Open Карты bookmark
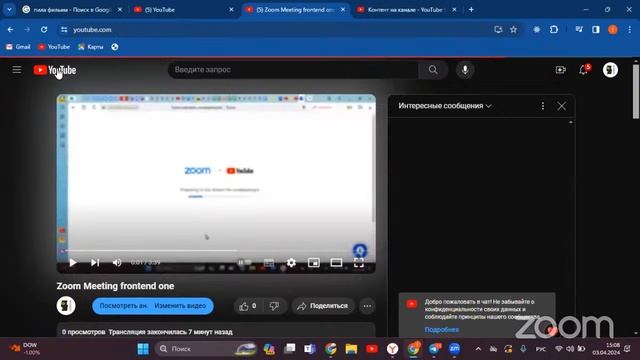 91,47
